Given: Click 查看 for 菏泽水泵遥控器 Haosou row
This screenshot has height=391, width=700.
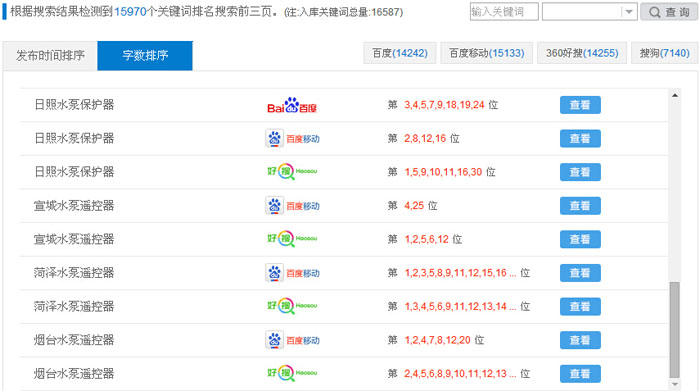Looking at the screenshot, I should (x=580, y=307).
